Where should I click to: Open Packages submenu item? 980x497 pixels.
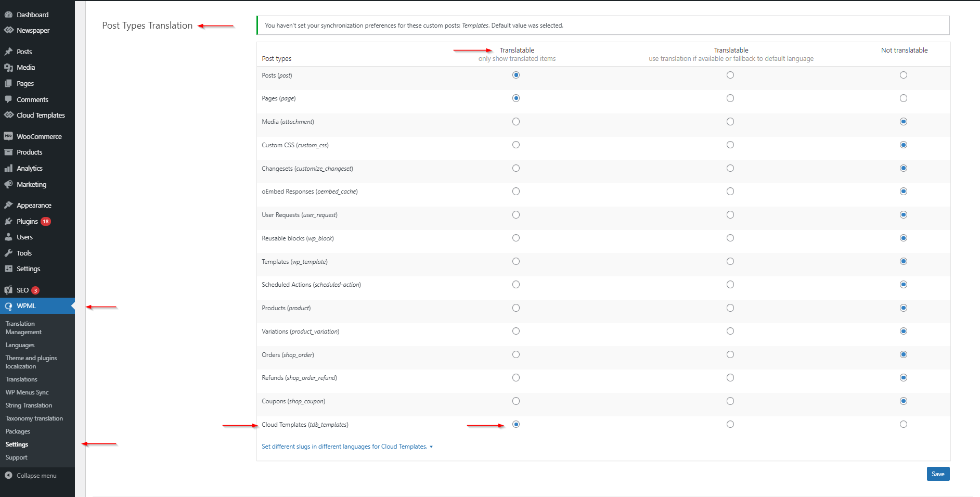(18, 431)
